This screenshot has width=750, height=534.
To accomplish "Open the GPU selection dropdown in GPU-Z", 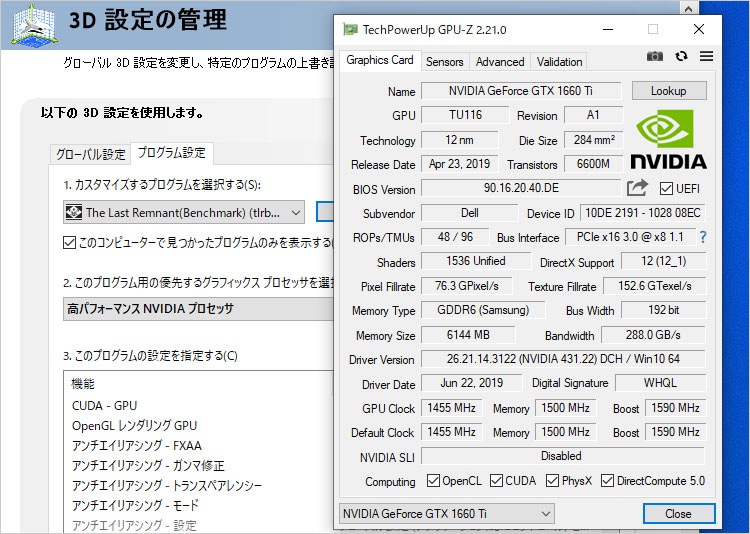I will 447,514.
